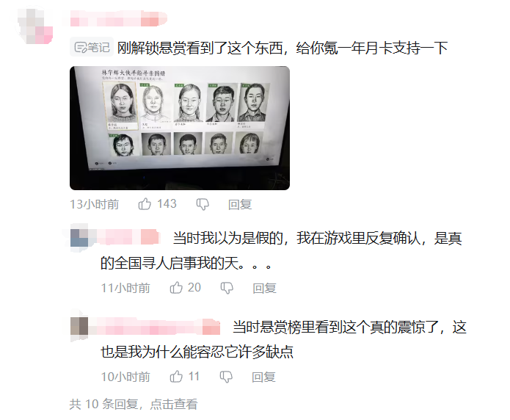Like the reply with 20 likes

[x=176, y=288]
